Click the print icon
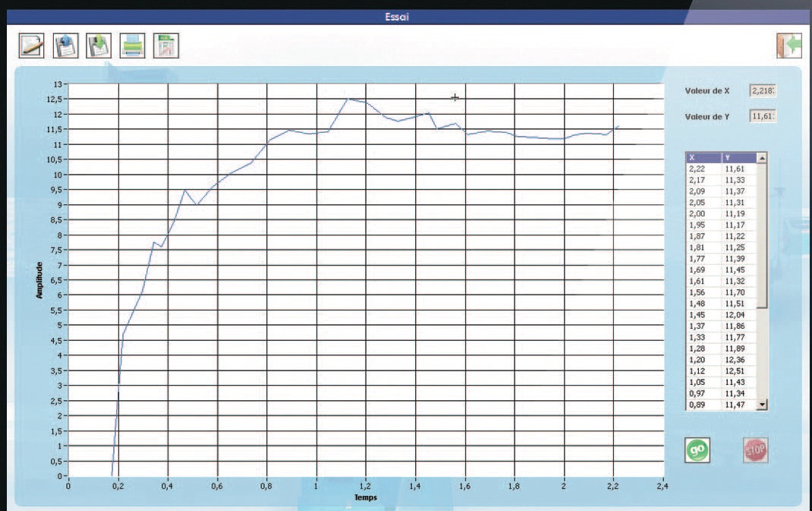The width and height of the screenshot is (812, 511). coord(133,46)
